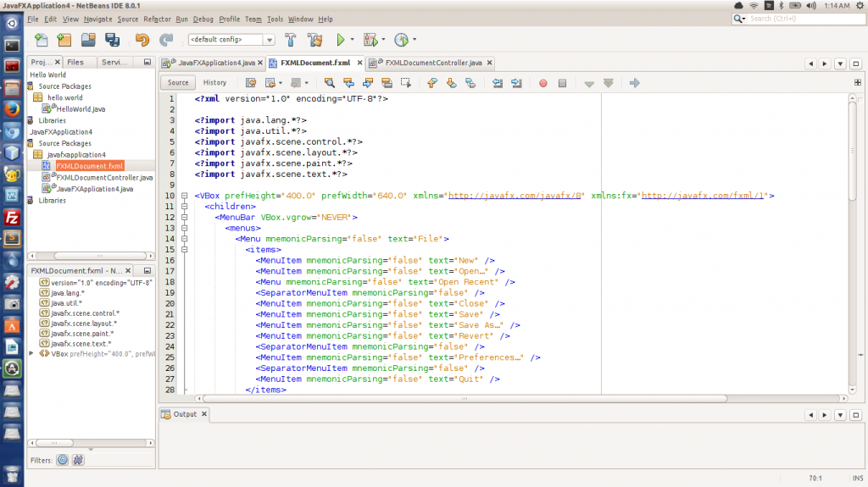
Task: Click the Find Selection magnifier icon
Action: (x=330, y=83)
